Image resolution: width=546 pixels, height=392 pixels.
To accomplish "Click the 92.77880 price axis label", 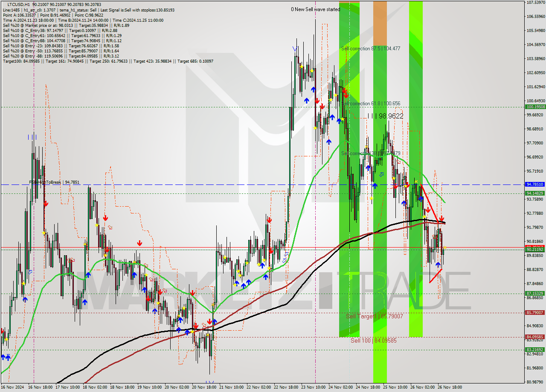I will (x=536, y=213).
